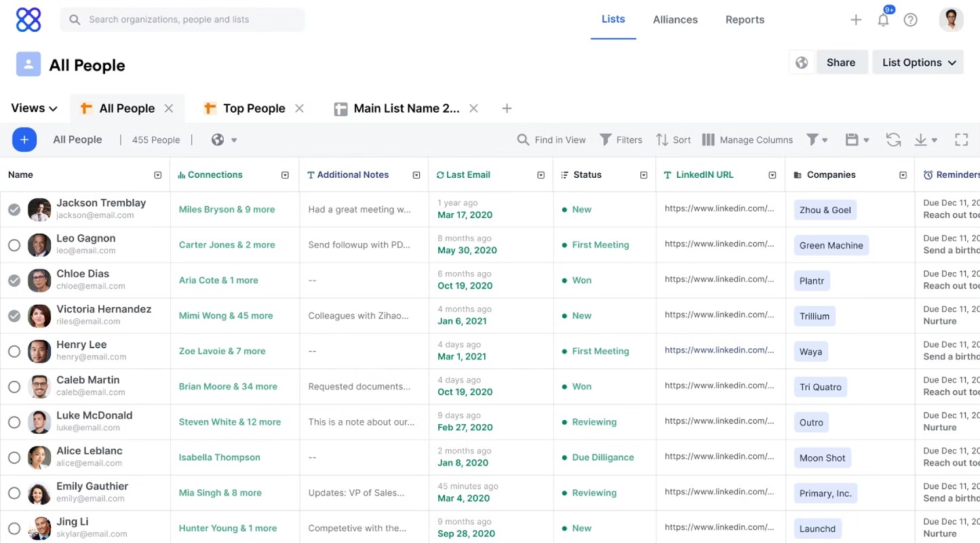Select Henry Lee's row checkbox

point(14,352)
